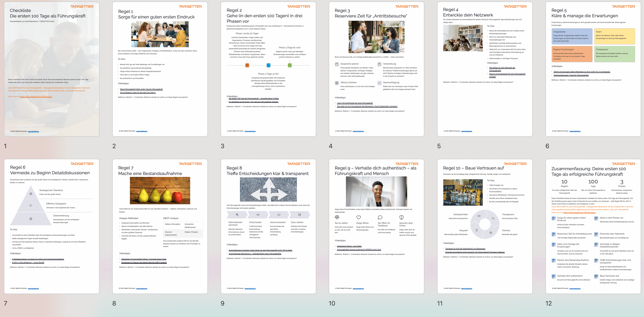Click the scales segment next to Fairness
644x317 pixels.
click(491, 233)
